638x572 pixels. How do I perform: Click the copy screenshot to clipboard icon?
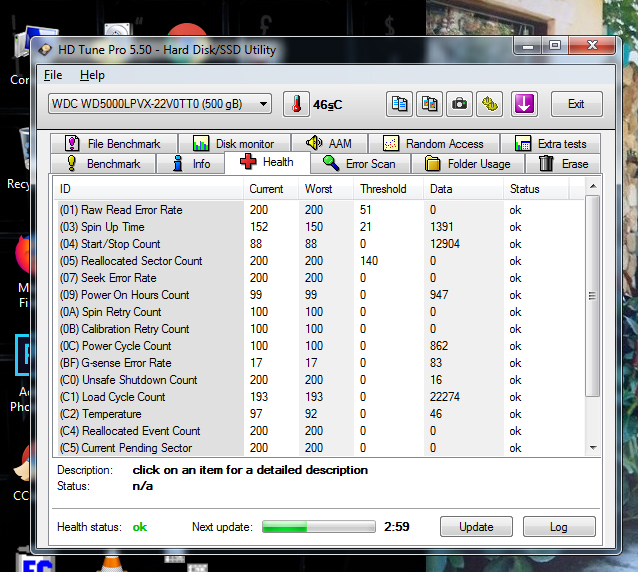tap(429, 104)
